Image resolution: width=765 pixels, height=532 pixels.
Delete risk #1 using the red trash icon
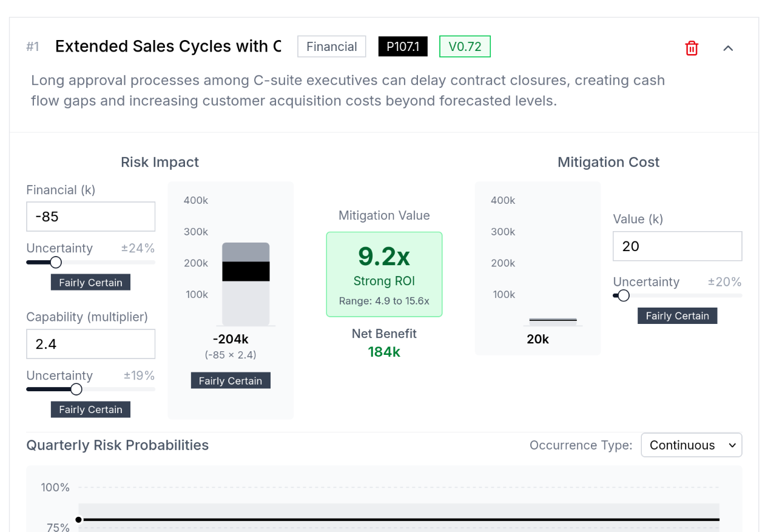[692, 48]
